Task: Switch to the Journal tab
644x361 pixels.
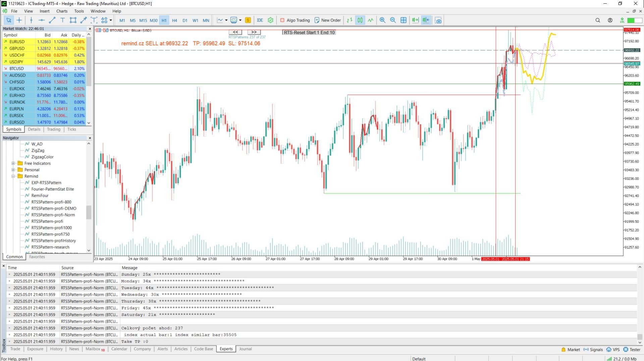Action: click(x=245, y=349)
